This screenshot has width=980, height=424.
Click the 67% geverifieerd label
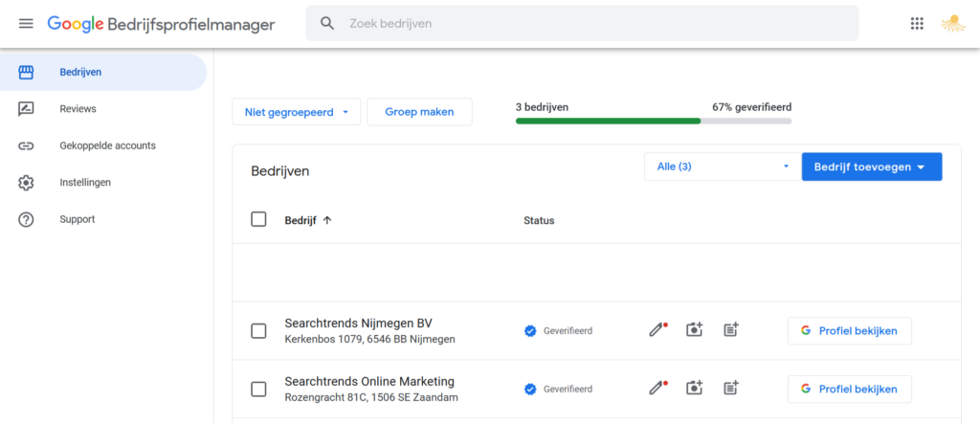tap(752, 107)
